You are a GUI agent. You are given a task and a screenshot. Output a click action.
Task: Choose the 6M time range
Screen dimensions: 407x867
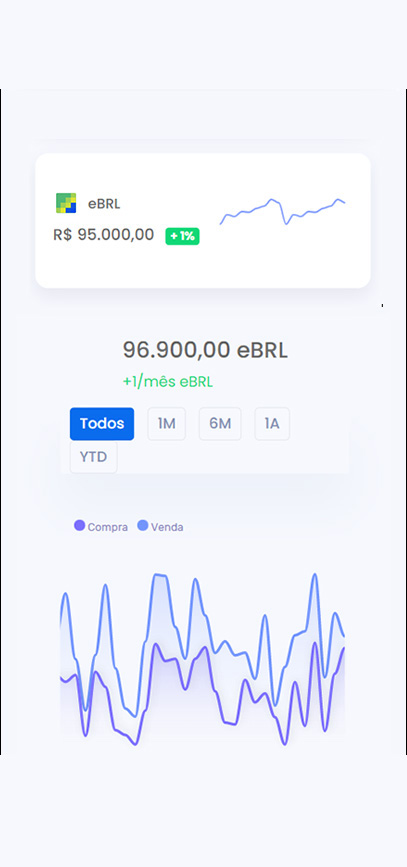click(x=220, y=424)
